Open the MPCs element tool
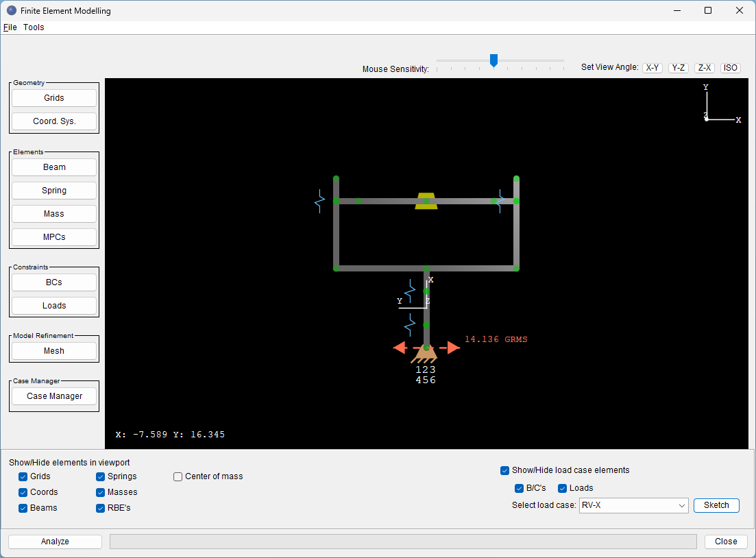The width and height of the screenshot is (756, 558). pos(53,236)
